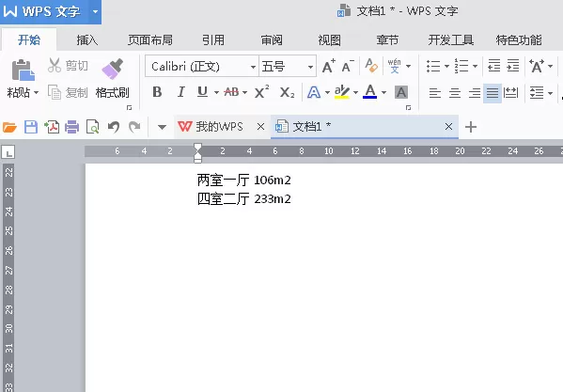The height and width of the screenshot is (392, 563).
Task: Expand numbered list style arrow
Action: click(x=475, y=66)
